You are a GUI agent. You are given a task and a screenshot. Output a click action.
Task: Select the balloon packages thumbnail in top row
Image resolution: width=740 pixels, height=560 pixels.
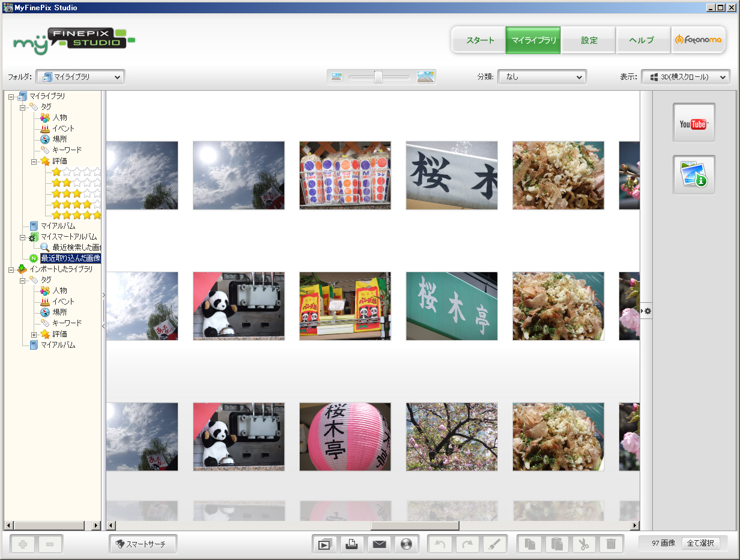[x=345, y=175]
